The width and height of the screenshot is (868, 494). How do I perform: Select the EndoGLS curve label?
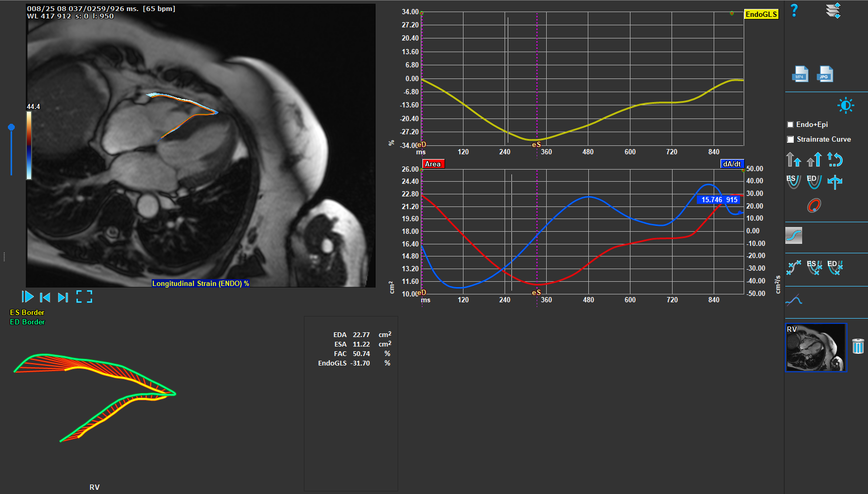click(x=761, y=14)
